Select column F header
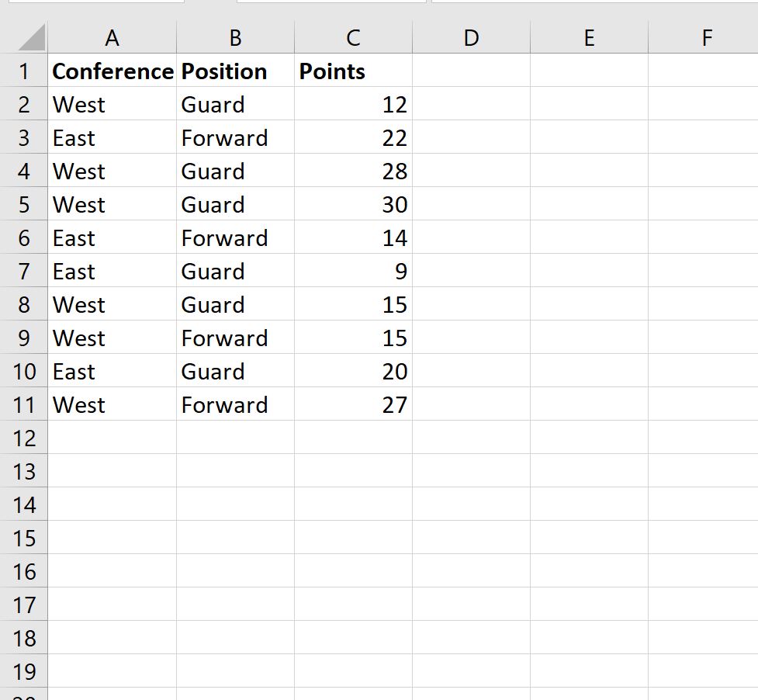Image resolution: width=758 pixels, height=700 pixels. pyautogui.click(x=704, y=37)
